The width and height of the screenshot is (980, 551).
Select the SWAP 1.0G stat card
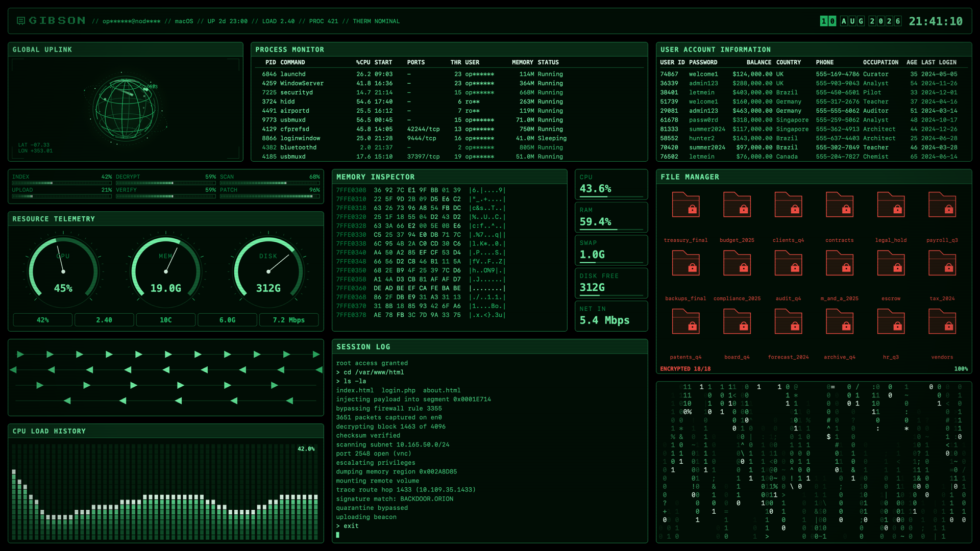(x=611, y=250)
